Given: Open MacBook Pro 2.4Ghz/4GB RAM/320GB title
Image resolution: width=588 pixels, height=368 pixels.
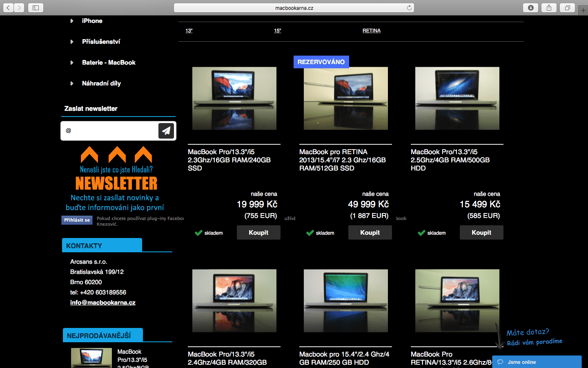Looking at the screenshot, I should (x=227, y=359).
